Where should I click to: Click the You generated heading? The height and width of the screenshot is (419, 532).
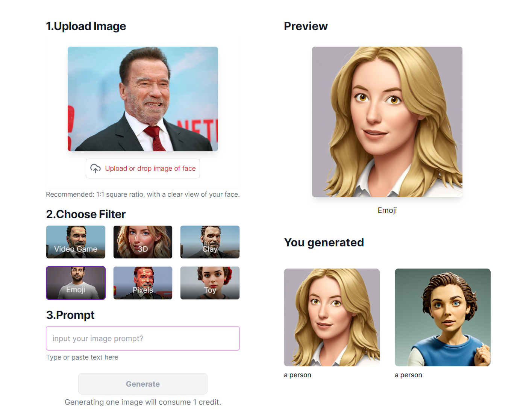(x=324, y=243)
